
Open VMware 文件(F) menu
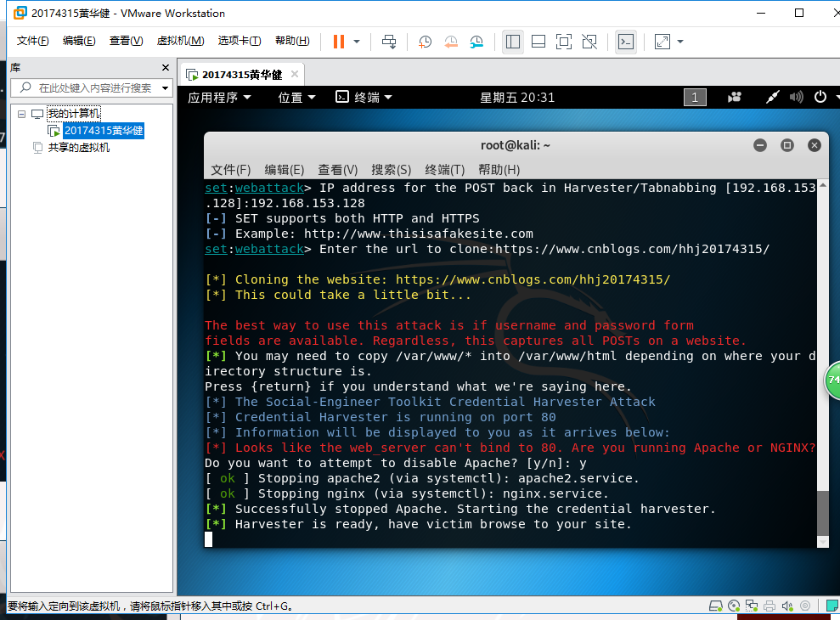tap(32, 41)
